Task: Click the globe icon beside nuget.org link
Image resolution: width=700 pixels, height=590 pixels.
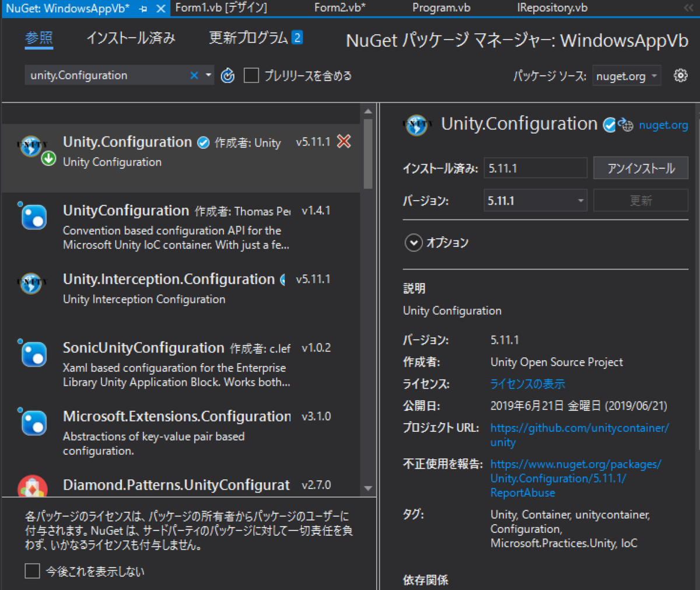Action: coord(625,125)
